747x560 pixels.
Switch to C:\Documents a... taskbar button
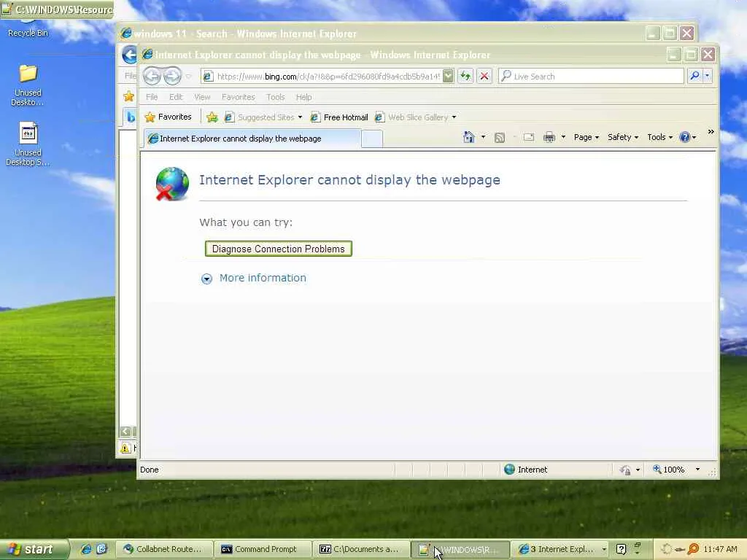361,549
